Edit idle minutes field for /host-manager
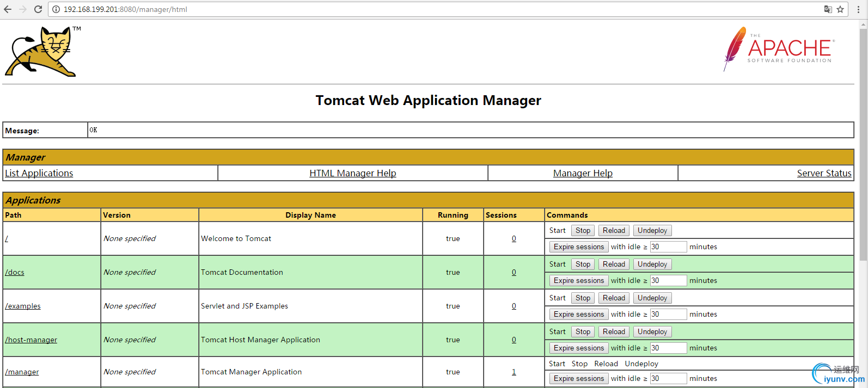This screenshot has height=388, width=868. point(668,348)
